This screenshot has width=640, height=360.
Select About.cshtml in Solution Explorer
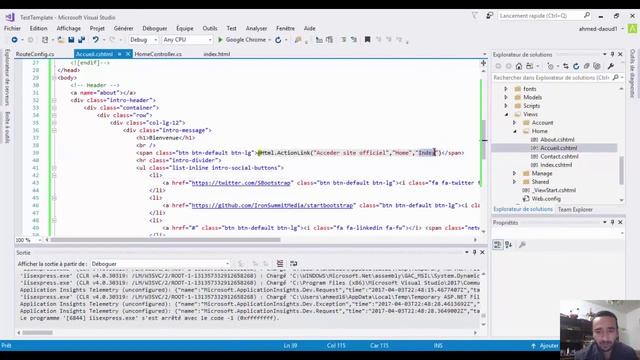click(557, 140)
